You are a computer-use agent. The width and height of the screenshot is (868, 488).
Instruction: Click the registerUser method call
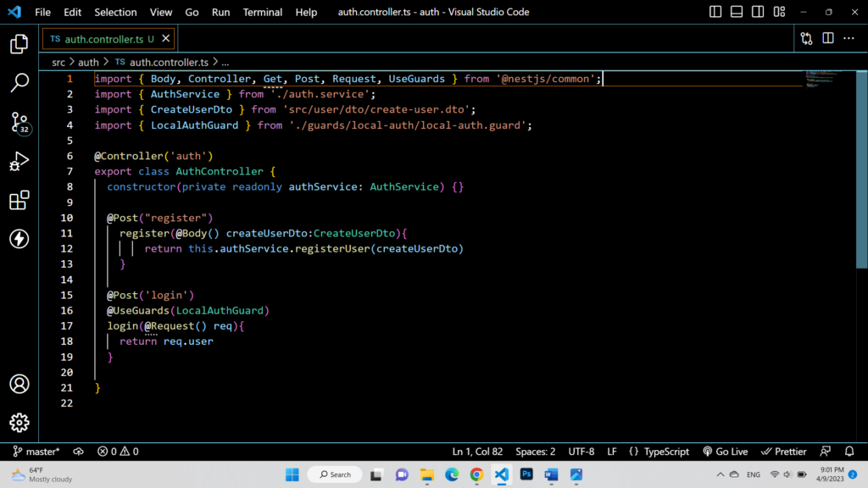coord(332,249)
